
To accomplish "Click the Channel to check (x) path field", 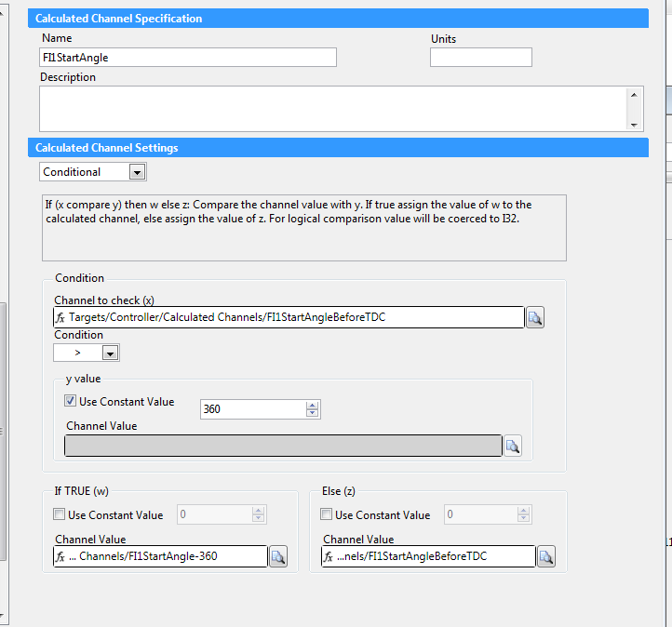I will coord(289,317).
